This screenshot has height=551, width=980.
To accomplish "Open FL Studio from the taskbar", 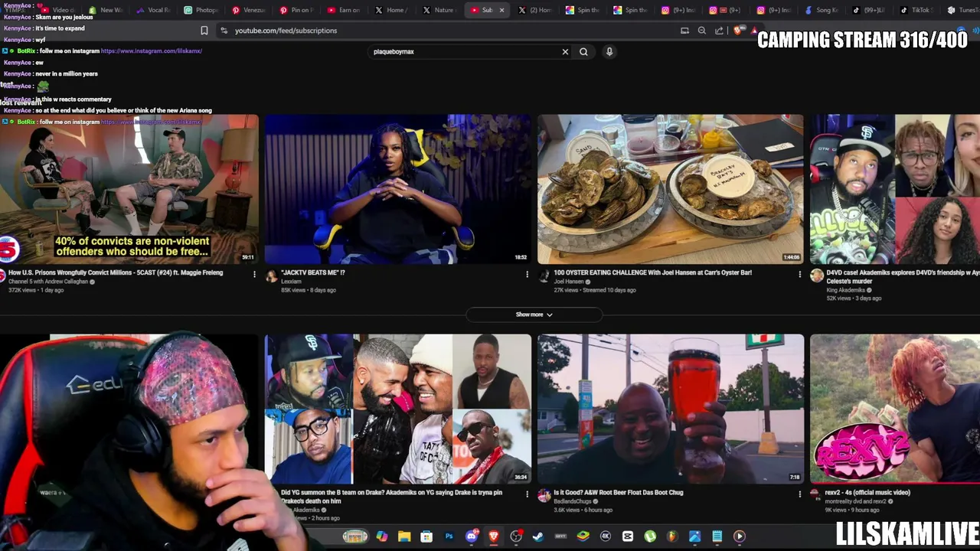I will click(672, 536).
